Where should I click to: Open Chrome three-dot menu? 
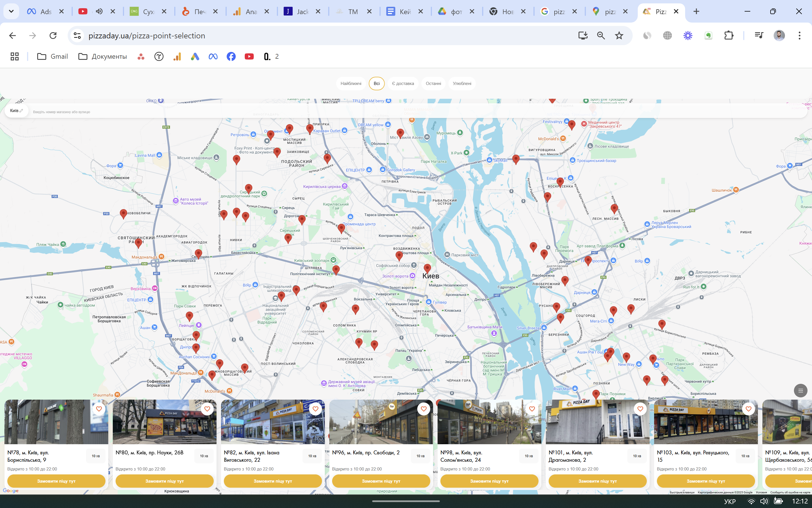[800, 36]
